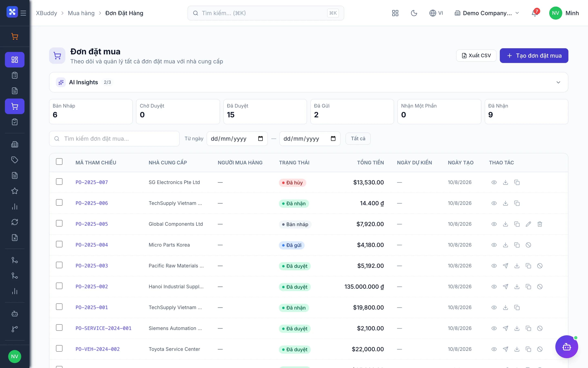The image size is (588, 368).
Task: Select all orders with header checkbox
Action: click(59, 162)
